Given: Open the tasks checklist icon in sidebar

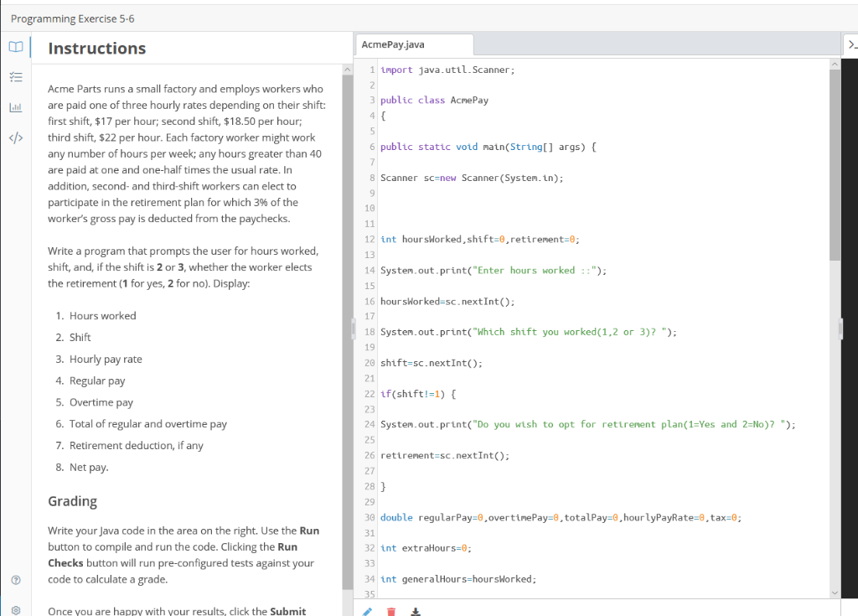Looking at the screenshot, I should point(16,77).
